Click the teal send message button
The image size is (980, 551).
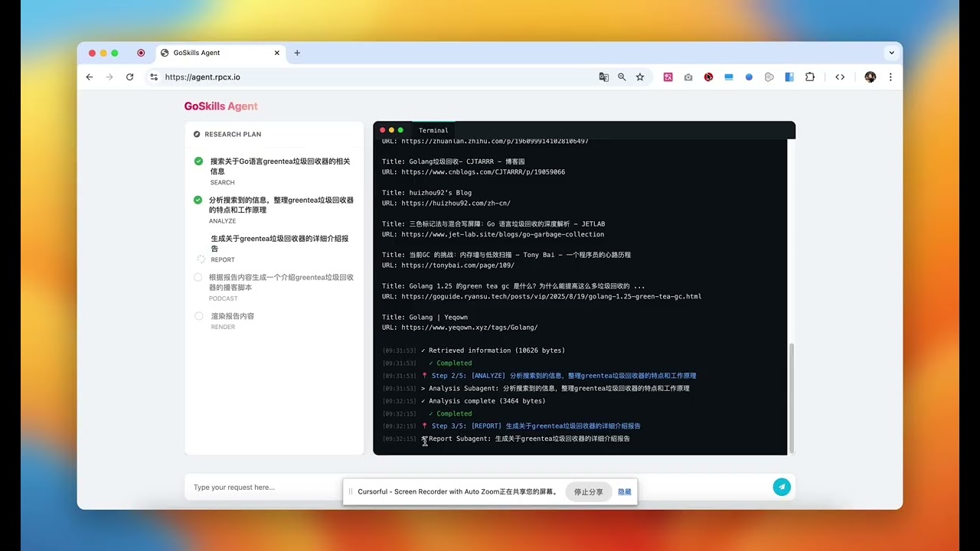(x=782, y=487)
